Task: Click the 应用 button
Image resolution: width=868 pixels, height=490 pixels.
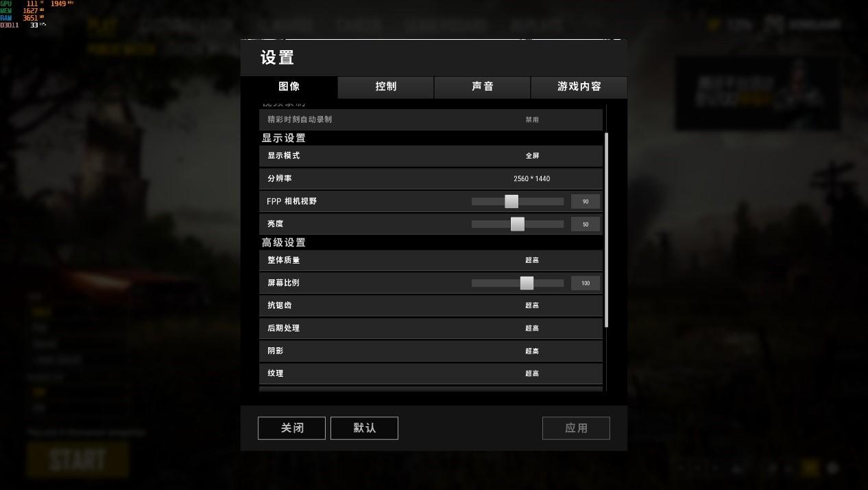Action: (576, 428)
